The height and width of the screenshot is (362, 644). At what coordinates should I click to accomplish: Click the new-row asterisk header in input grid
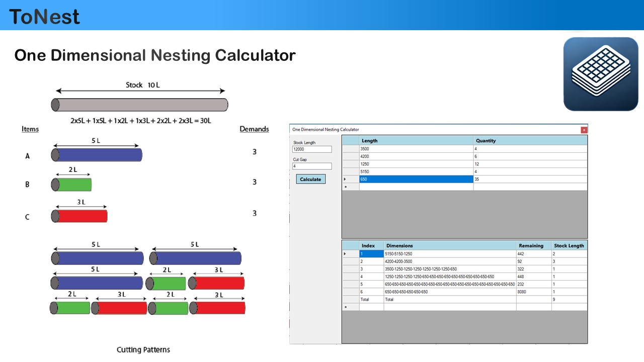click(351, 187)
